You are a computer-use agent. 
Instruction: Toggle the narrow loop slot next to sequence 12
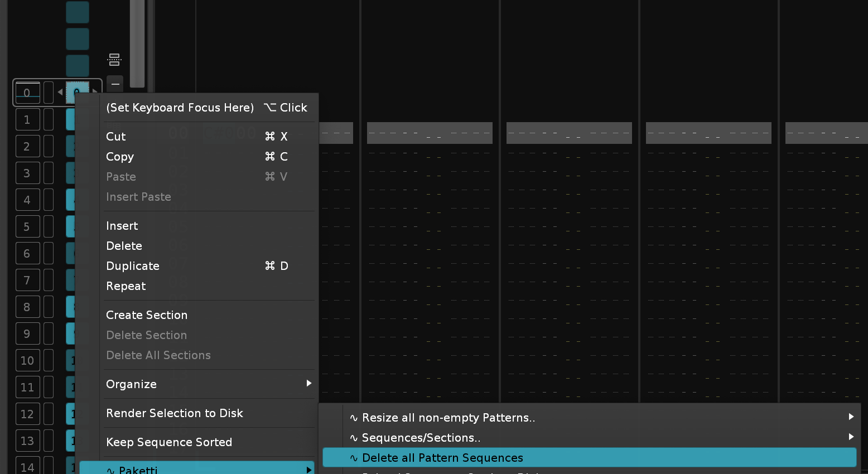click(x=49, y=414)
